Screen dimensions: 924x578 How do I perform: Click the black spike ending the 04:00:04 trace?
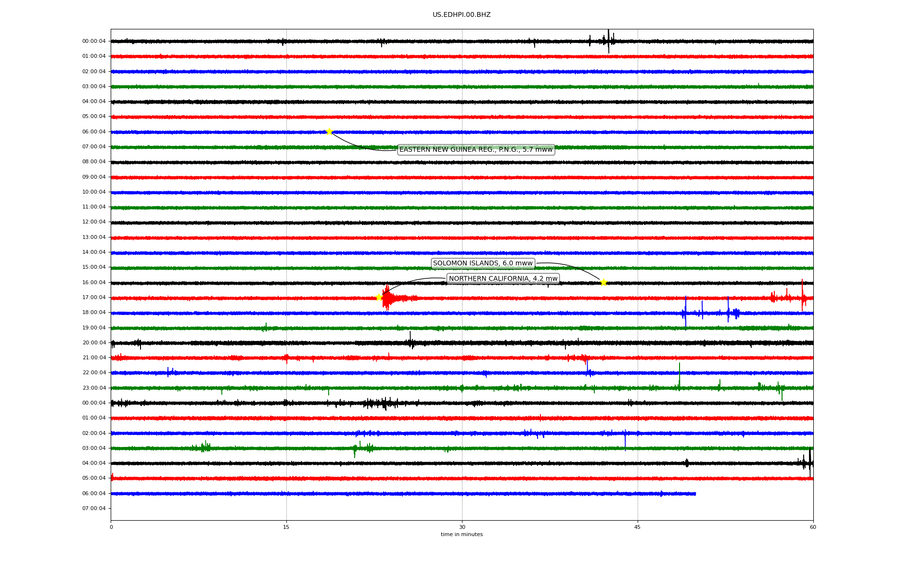tap(809, 462)
